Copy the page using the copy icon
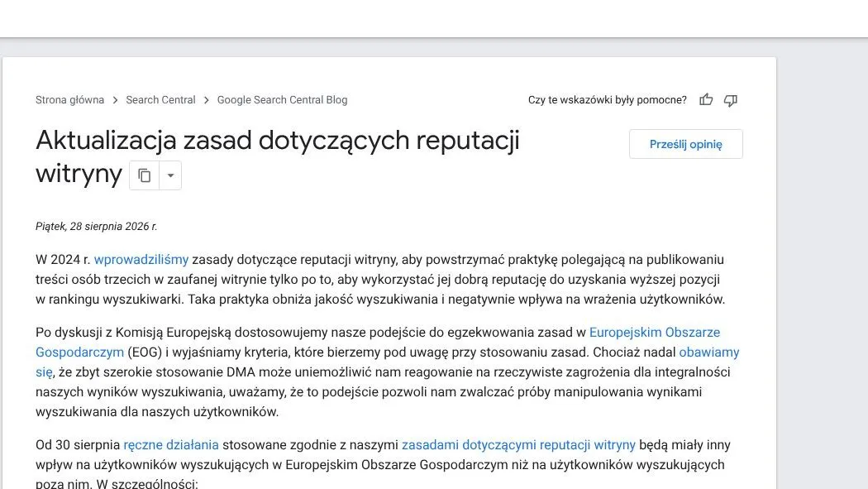868x489 pixels. pos(145,175)
